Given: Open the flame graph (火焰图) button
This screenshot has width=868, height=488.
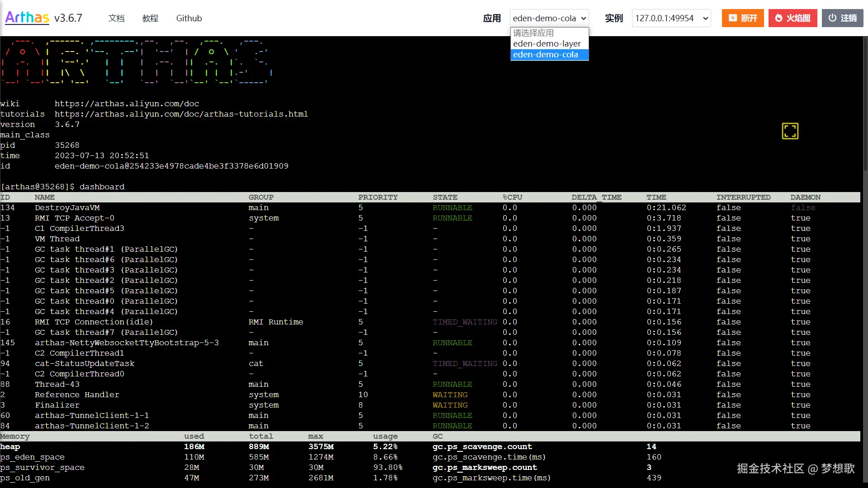Looking at the screenshot, I should coord(793,18).
